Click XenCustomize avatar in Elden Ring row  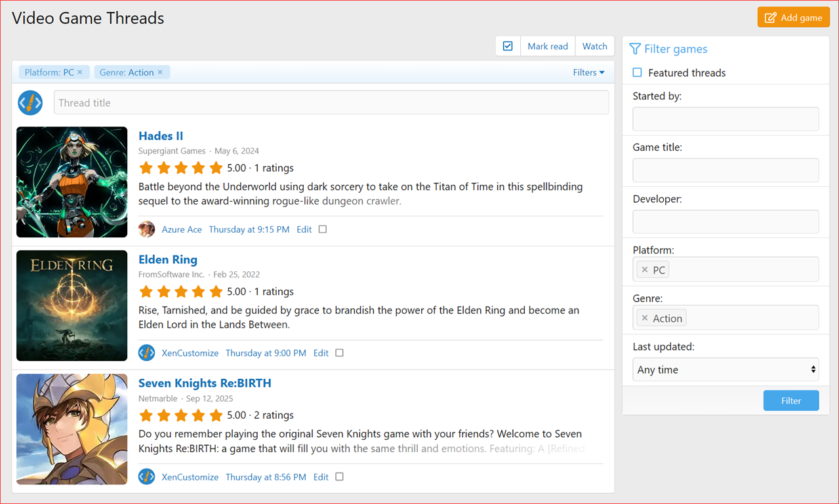(146, 353)
